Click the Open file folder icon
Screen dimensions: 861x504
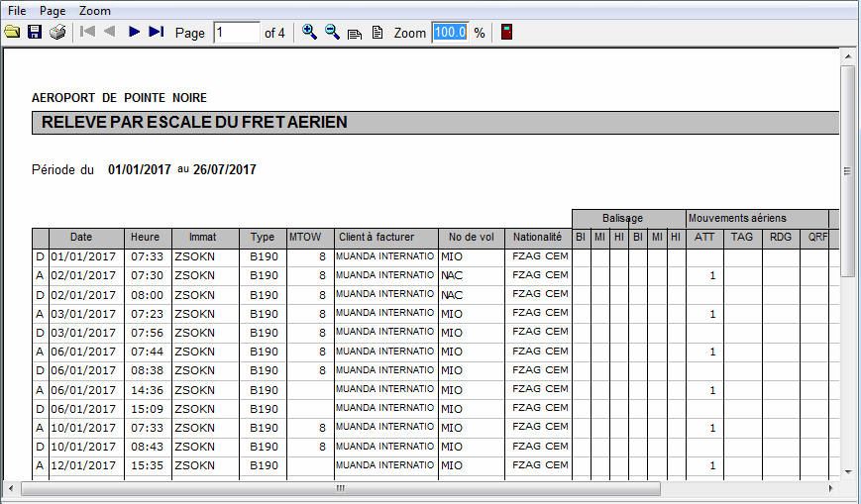pos(12,33)
